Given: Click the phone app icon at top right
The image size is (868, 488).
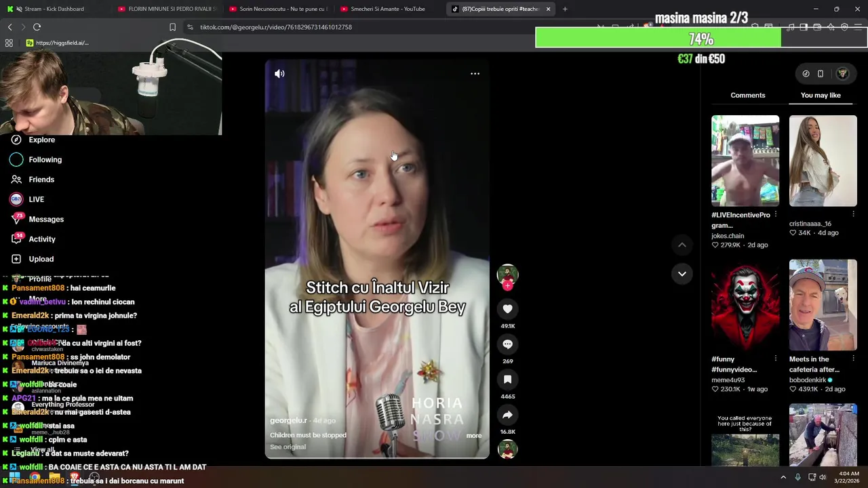Looking at the screenshot, I should (821, 74).
